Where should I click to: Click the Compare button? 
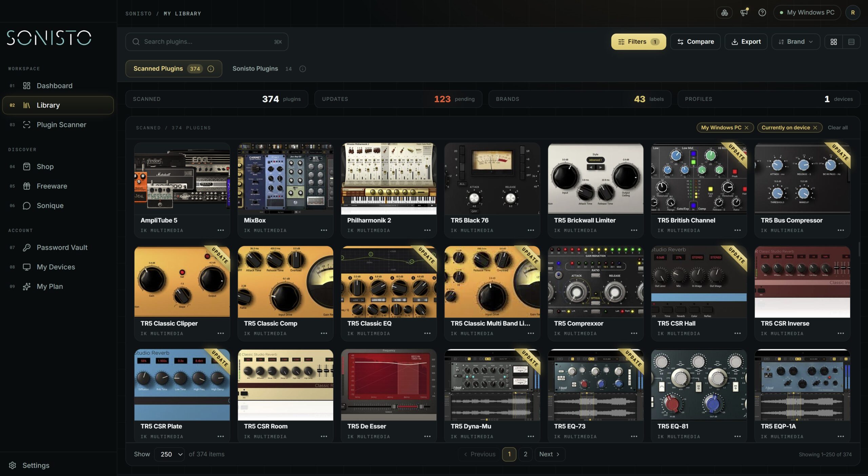695,42
